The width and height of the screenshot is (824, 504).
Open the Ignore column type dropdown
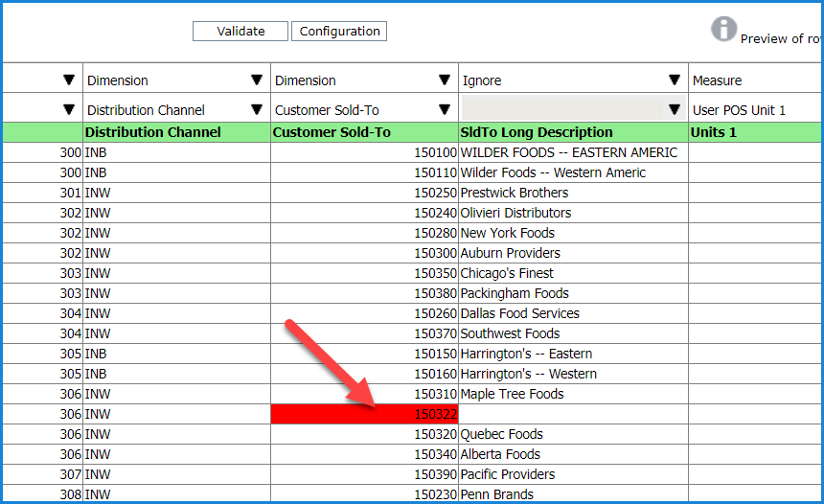(675, 80)
